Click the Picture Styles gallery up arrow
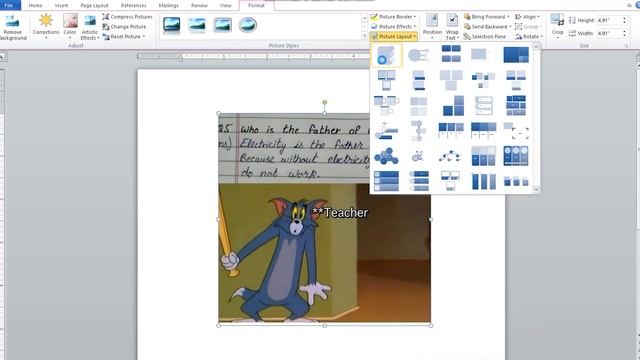This screenshot has height=360, width=640. tap(364, 18)
